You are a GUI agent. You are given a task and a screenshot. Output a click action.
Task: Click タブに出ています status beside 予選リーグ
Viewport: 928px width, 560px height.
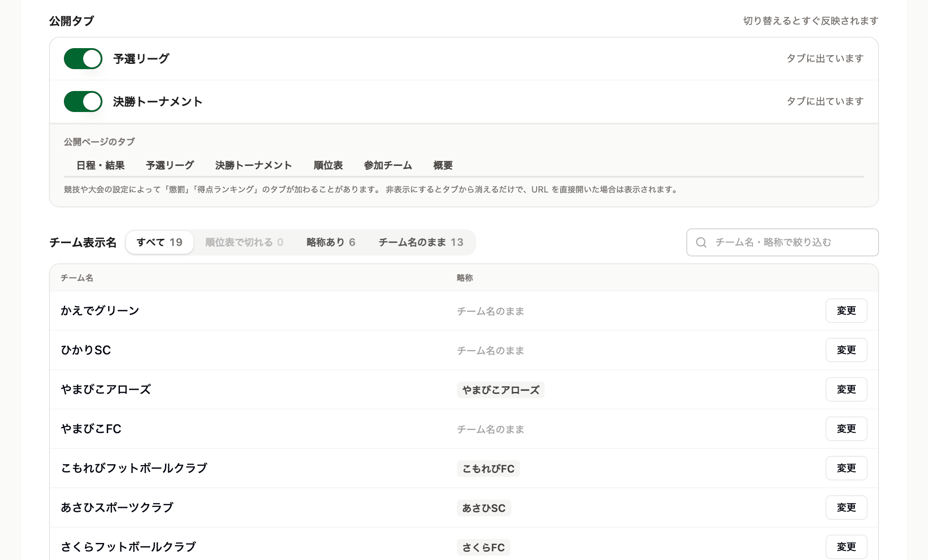(825, 59)
